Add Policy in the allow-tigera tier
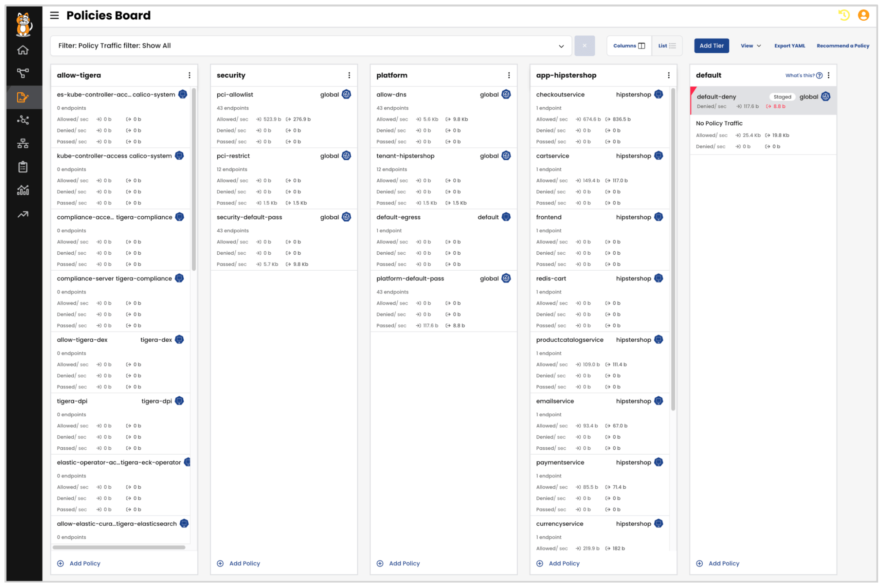The width and height of the screenshot is (883, 588). (79, 563)
